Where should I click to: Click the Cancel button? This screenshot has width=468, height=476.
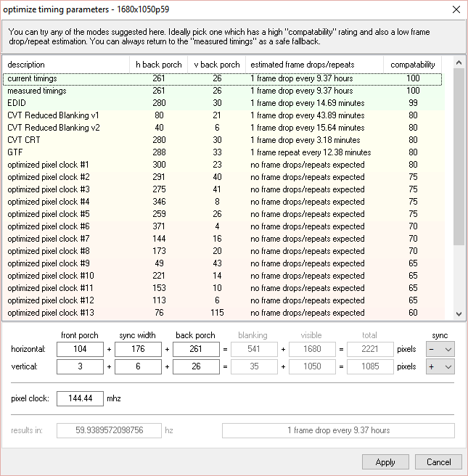coord(438,461)
